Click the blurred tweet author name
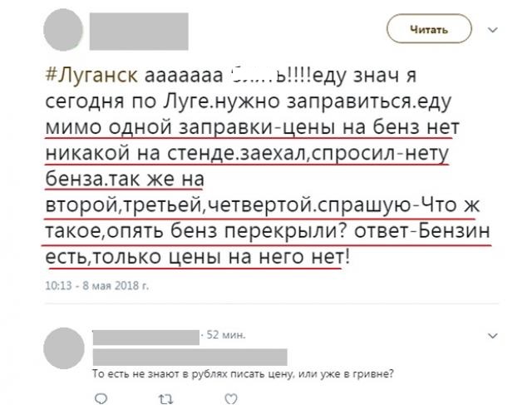532x405 pixels. tap(139, 32)
